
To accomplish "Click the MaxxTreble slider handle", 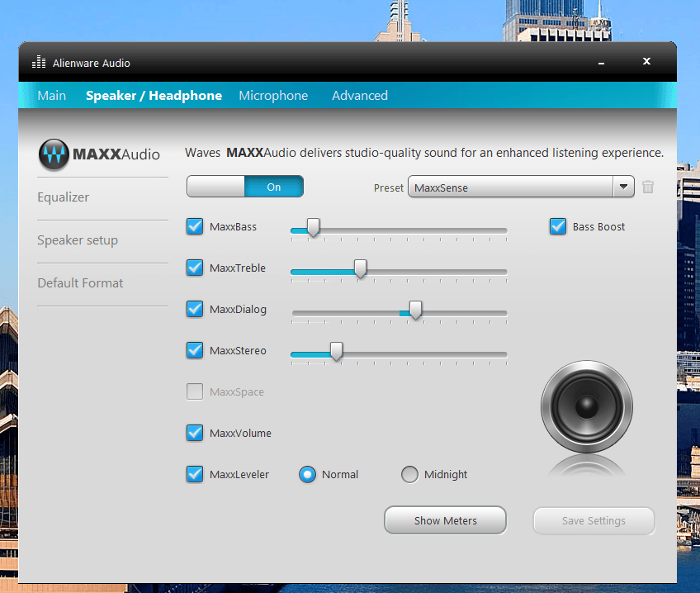I will (x=360, y=268).
